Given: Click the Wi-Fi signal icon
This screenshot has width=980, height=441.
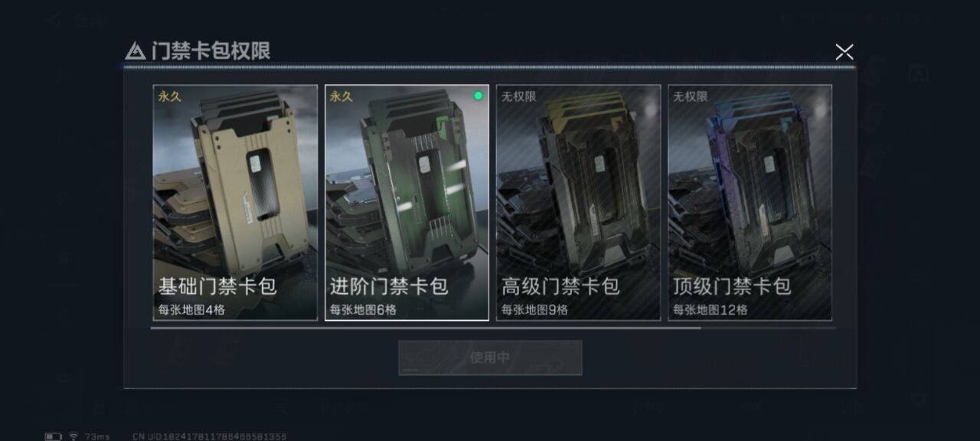Looking at the screenshot, I should pos(73,436).
